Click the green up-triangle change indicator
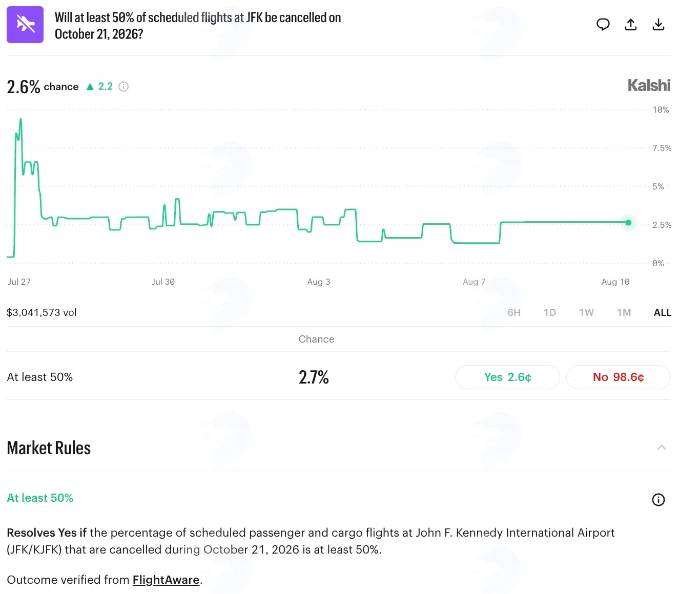The image size is (700, 594). point(90,87)
